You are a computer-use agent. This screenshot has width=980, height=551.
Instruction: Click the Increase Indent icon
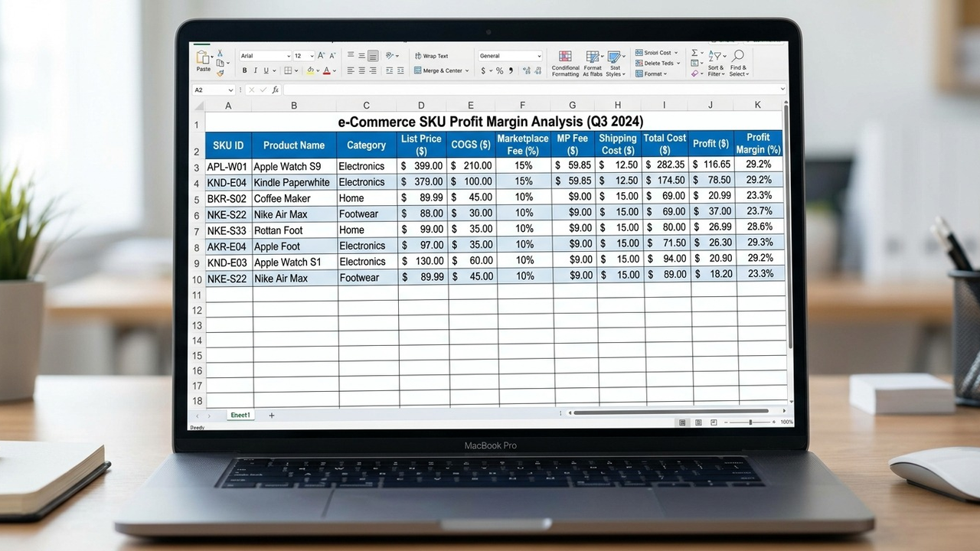coord(400,70)
